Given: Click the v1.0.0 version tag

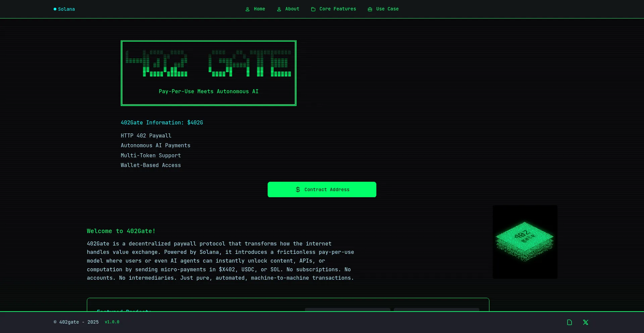Looking at the screenshot, I should click(x=112, y=322).
